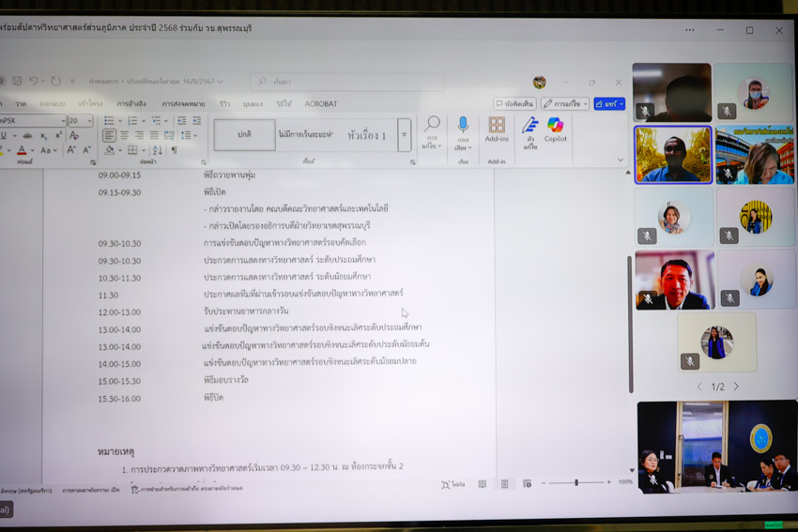Viewport: 798px width, 532px height.
Task: Open the multilevel list tool
Action: (156, 120)
